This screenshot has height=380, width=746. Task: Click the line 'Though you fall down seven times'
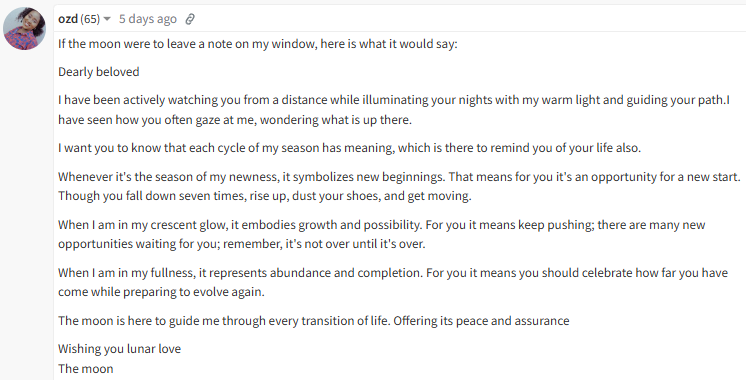click(x=265, y=196)
